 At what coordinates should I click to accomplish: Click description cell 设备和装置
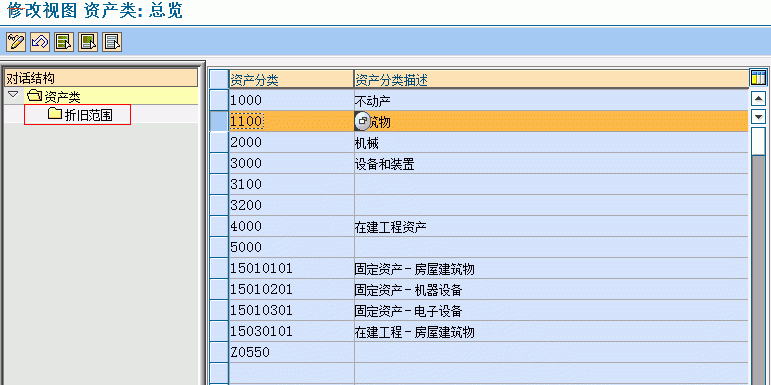[x=551, y=163]
